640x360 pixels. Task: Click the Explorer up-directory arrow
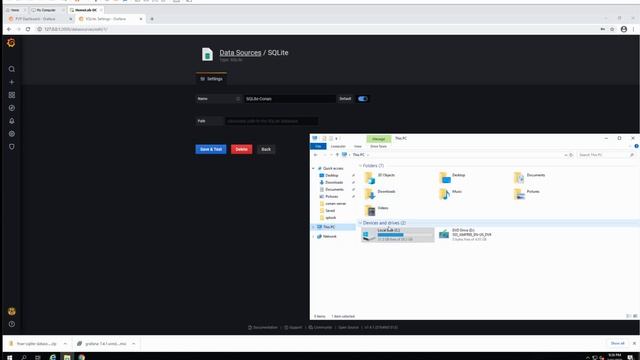[x=337, y=155]
